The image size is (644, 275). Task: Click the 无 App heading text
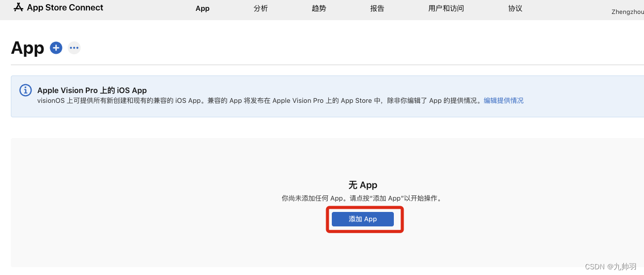pos(363,185)
